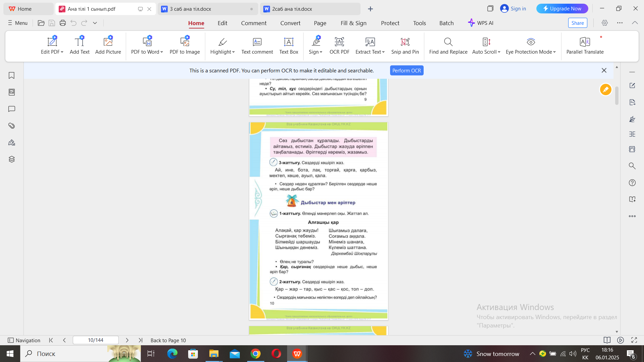644x362 pixels.
Task: Click the Add Picture icon
Action: tap(108, 42)
